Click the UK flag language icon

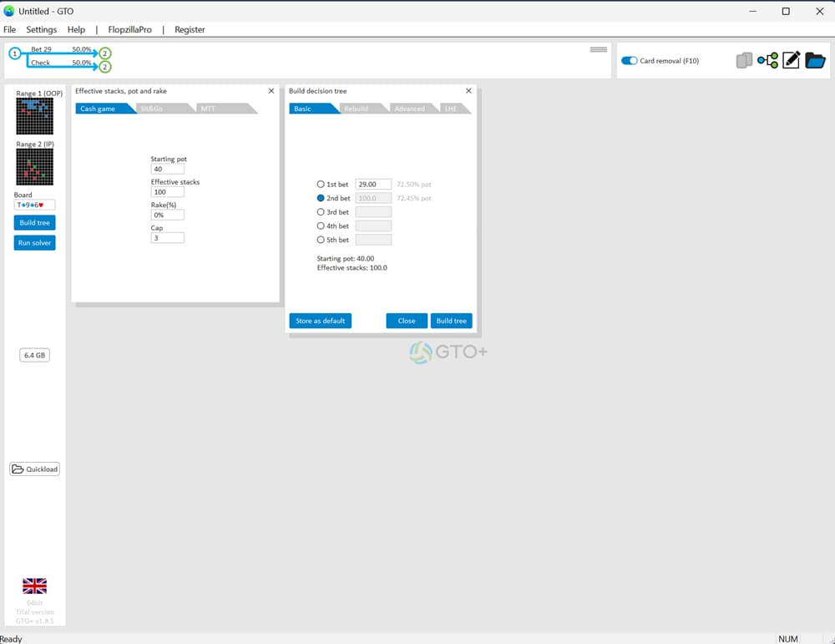click(x=34, y=586)
